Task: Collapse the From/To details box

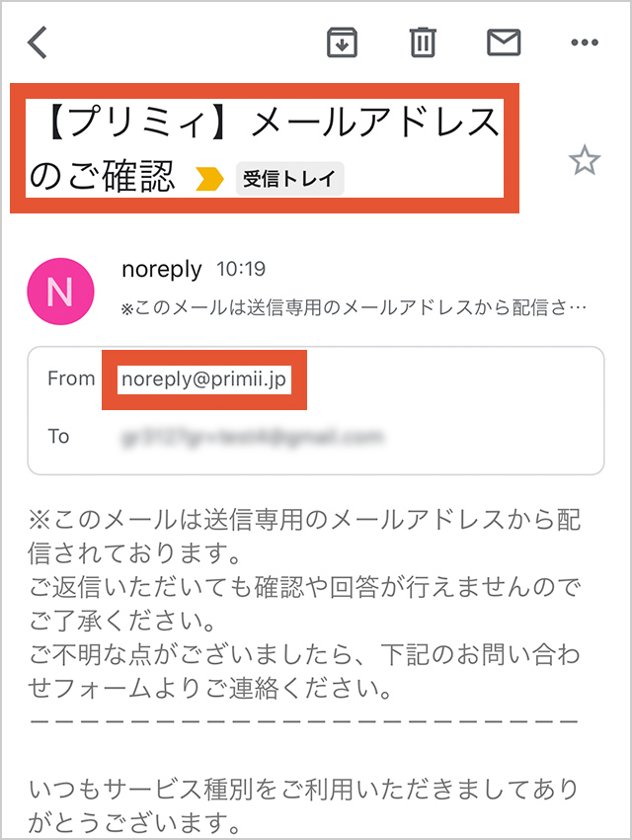Action: click(x=316, y=410)
